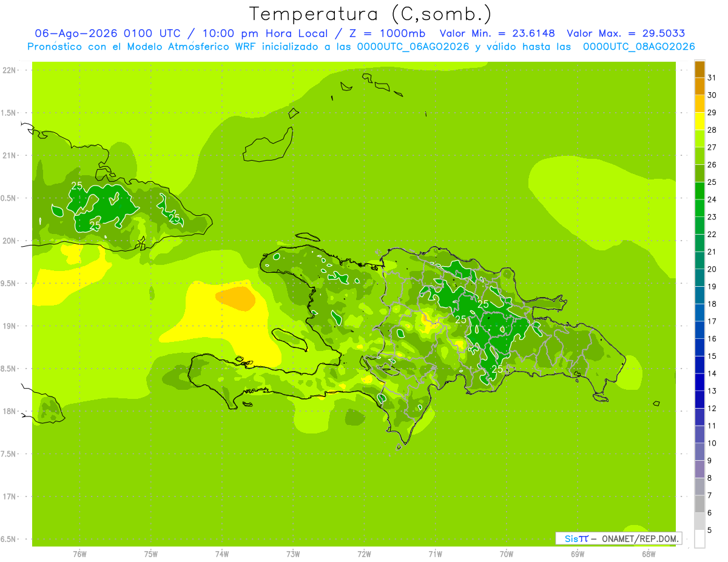Click longitude axis label "75W"
Screen dimensions: 728x562
(x=151, y=554)
